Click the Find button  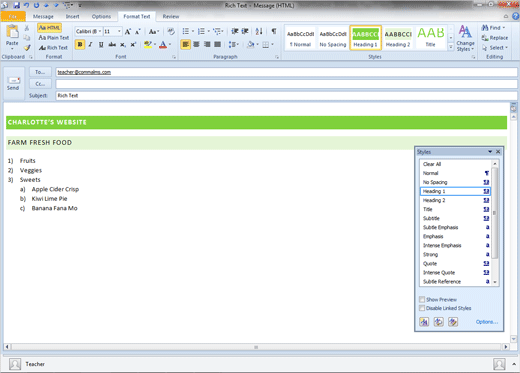tap(493, 28)
